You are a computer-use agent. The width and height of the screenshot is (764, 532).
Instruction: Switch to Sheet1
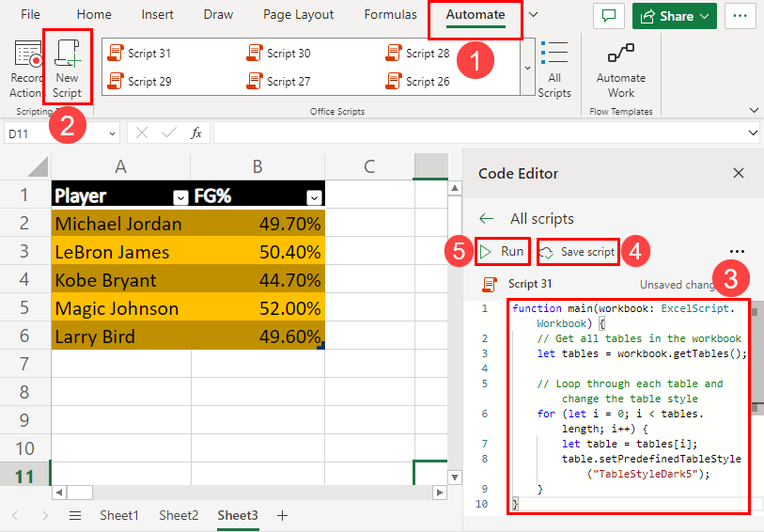click(119, 515)
